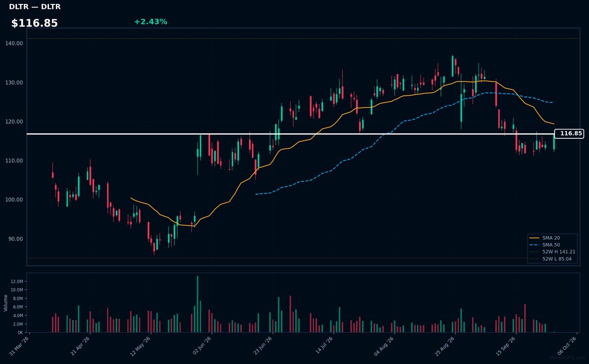The height and width of the screenshot is (364, 589).
Task: Click the 4.0M volume axis label
Action: click(17, 315)
